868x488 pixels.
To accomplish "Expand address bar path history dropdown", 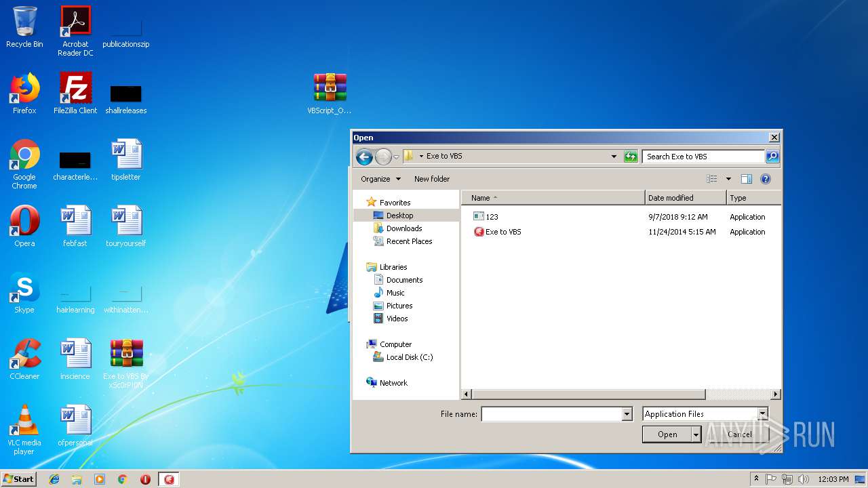I will pyautogui.click(x=614, y=157).
